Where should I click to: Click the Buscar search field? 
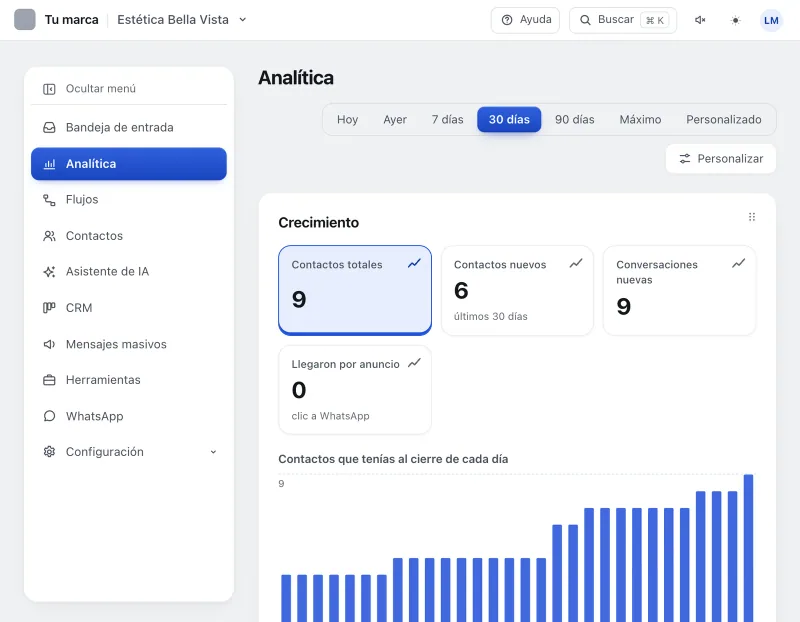click(x=622, y=20)
